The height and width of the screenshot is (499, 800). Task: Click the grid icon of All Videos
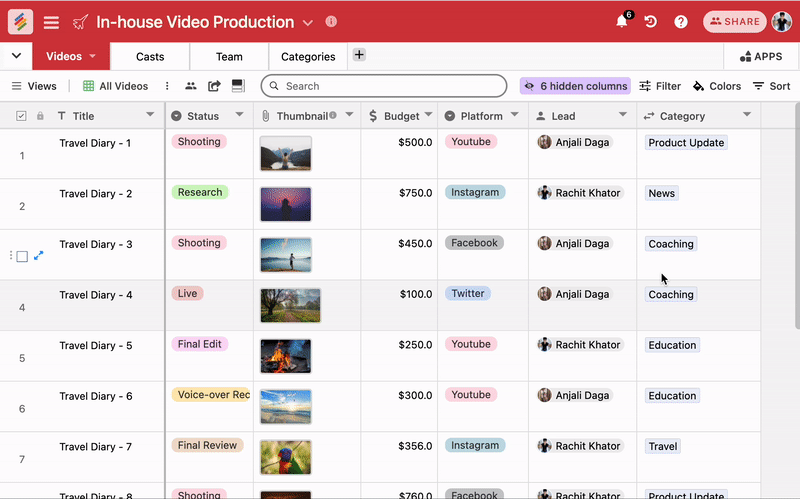pyautogui.click(x=88, y=86)
